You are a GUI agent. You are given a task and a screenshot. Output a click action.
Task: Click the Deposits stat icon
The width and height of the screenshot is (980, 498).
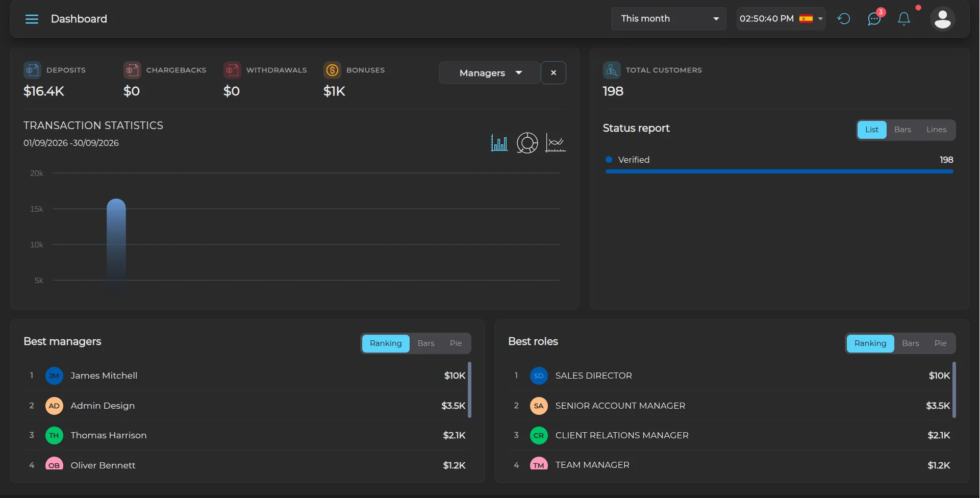click(x=32, y=70)
